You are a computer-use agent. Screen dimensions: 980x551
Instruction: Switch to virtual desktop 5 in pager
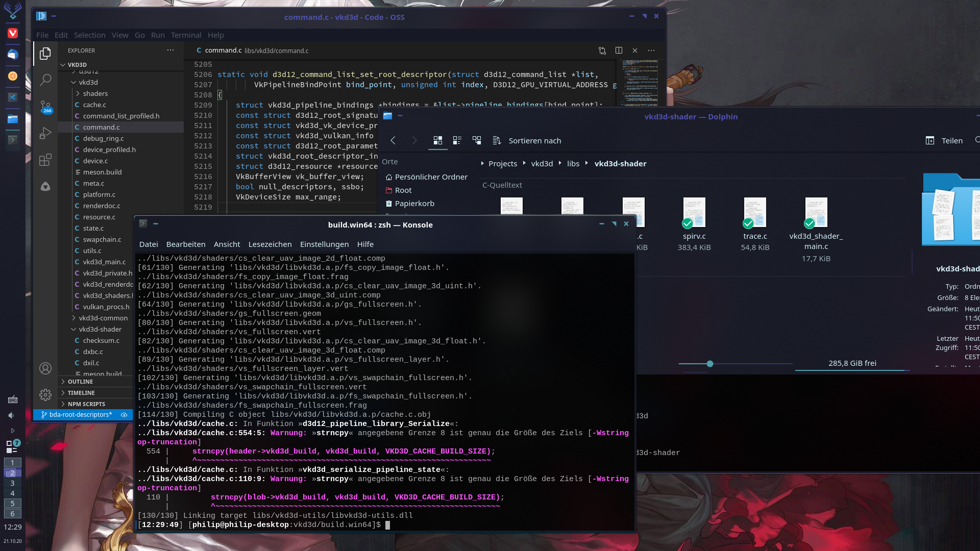(x=12, y=503)
